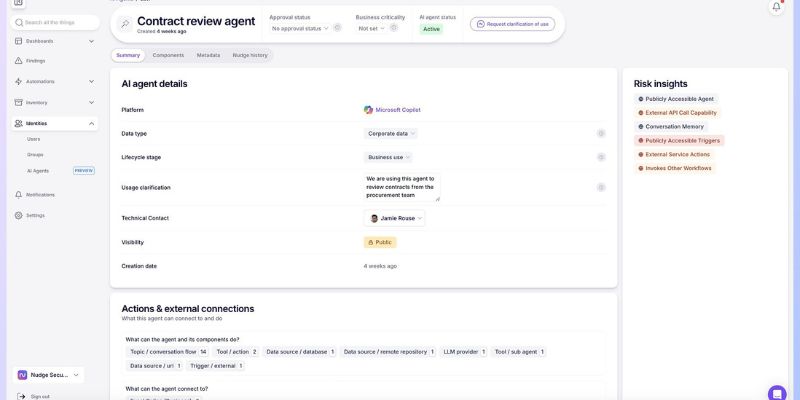
Task: Open the chat widget bubble
Action: (x=777, y=392)
